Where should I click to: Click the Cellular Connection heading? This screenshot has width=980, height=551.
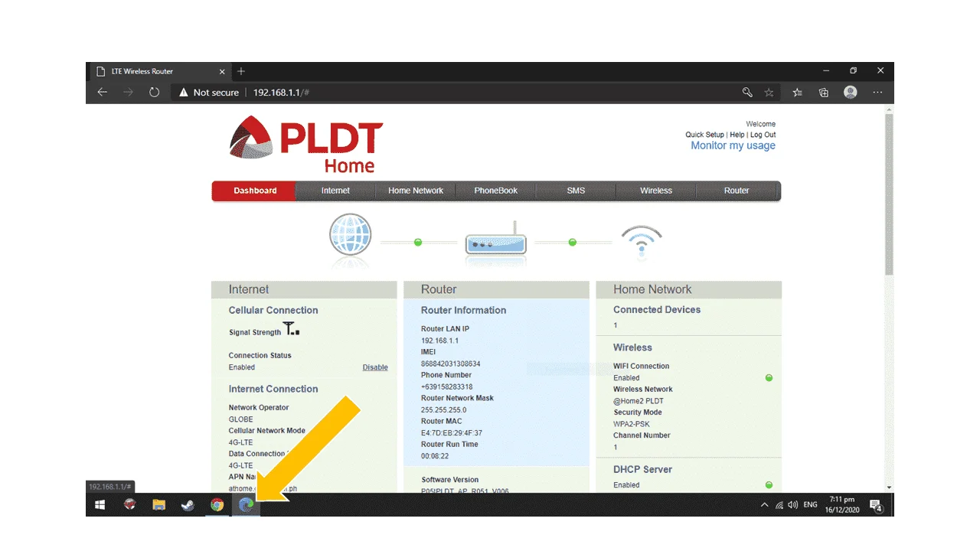273,310
